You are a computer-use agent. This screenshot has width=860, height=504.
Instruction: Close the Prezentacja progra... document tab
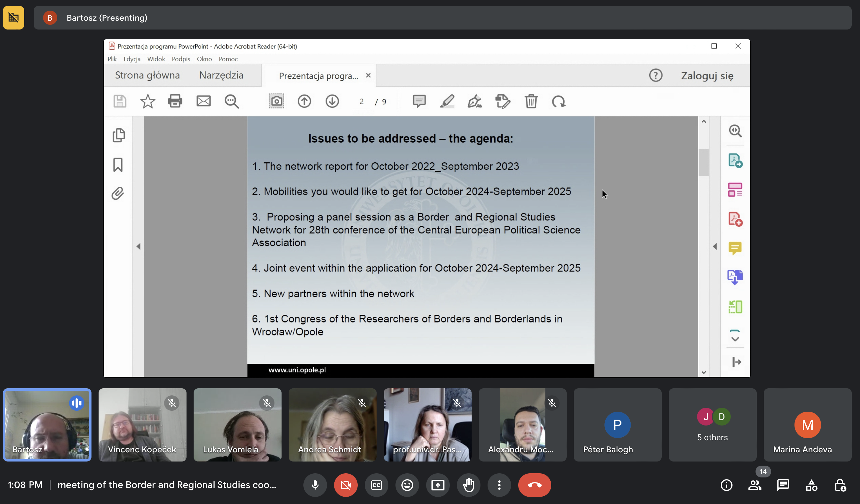368,76
